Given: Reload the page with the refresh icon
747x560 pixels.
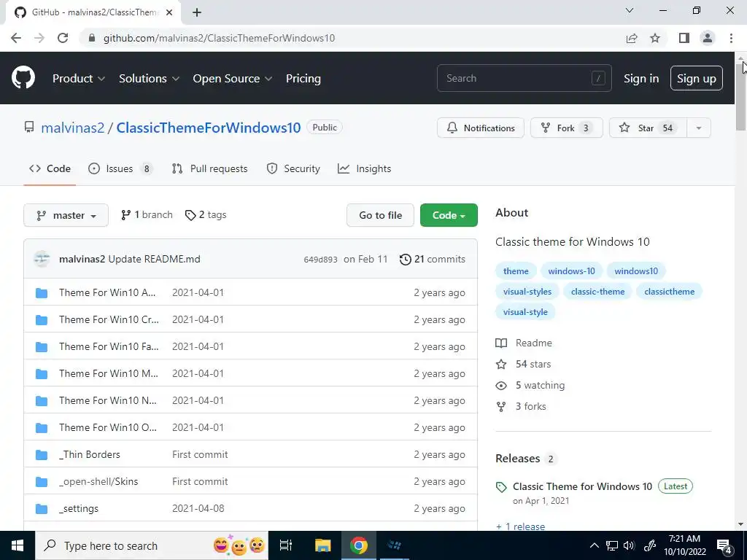Looking at the screenshot, I should click(63, 38).
